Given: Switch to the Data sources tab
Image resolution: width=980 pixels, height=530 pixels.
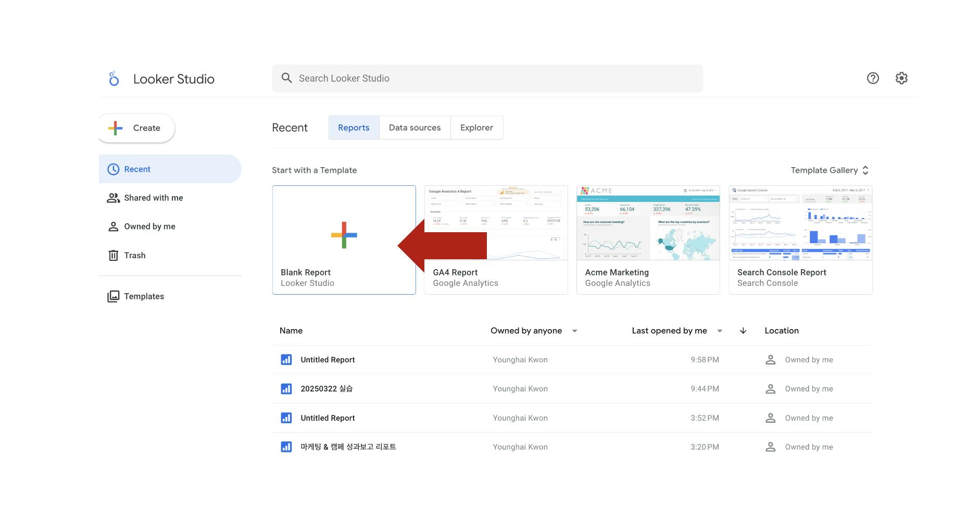Looking at the screenshot, I should tap(415, 128).
